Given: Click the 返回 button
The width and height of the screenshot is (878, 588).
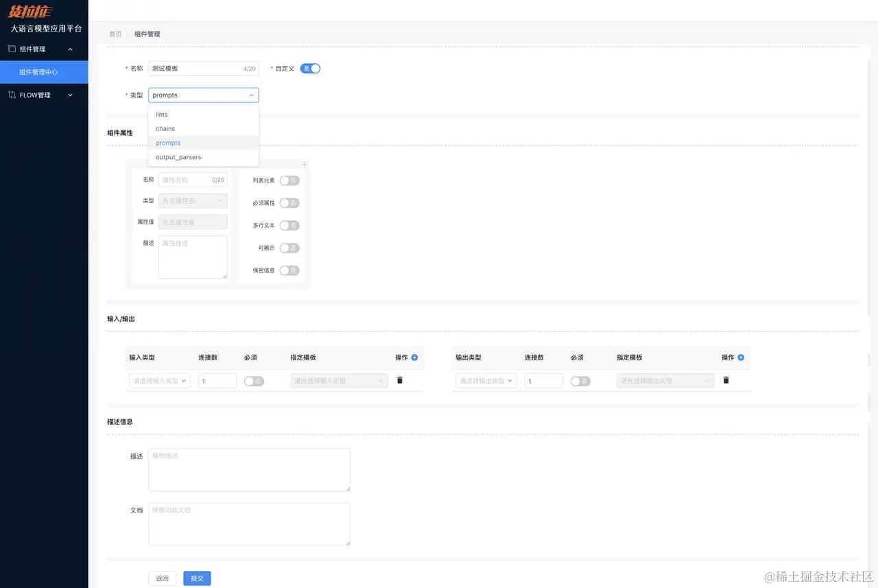Looking at the screenshot, I should 163,578.
